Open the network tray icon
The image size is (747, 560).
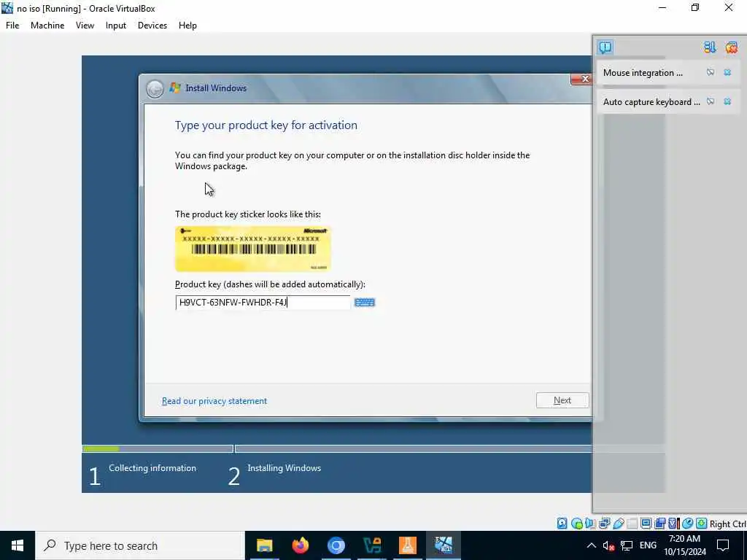627,545
